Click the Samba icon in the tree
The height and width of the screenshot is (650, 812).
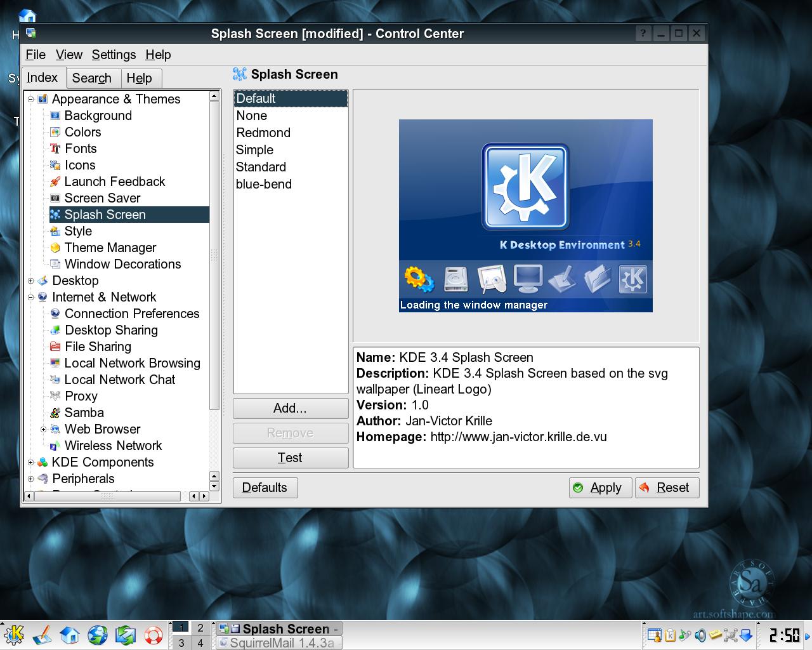point(55,413)
